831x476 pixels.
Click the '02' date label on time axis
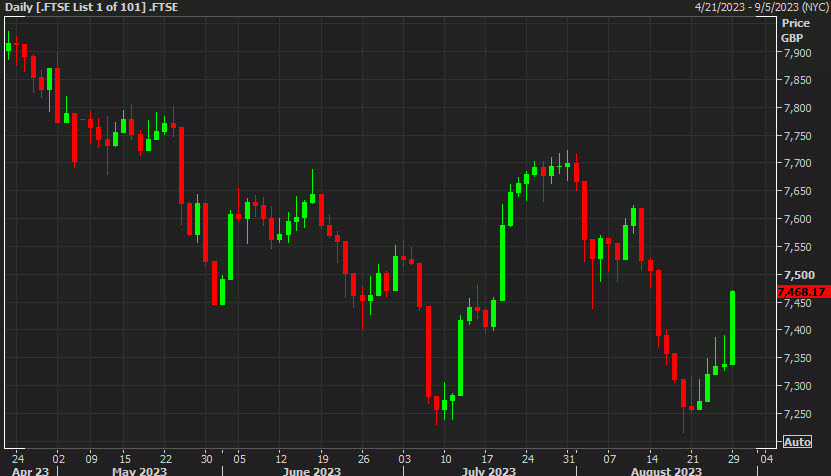tap(58, 459)
